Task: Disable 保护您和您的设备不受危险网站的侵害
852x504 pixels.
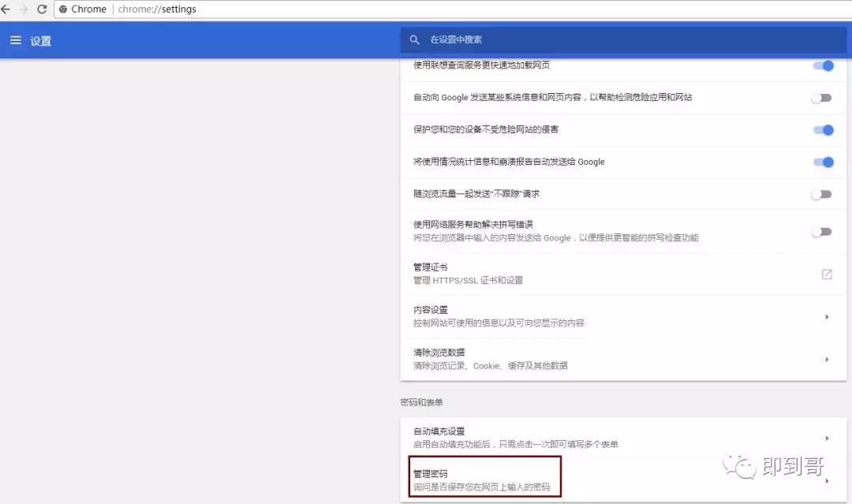Action: point(821,130)
